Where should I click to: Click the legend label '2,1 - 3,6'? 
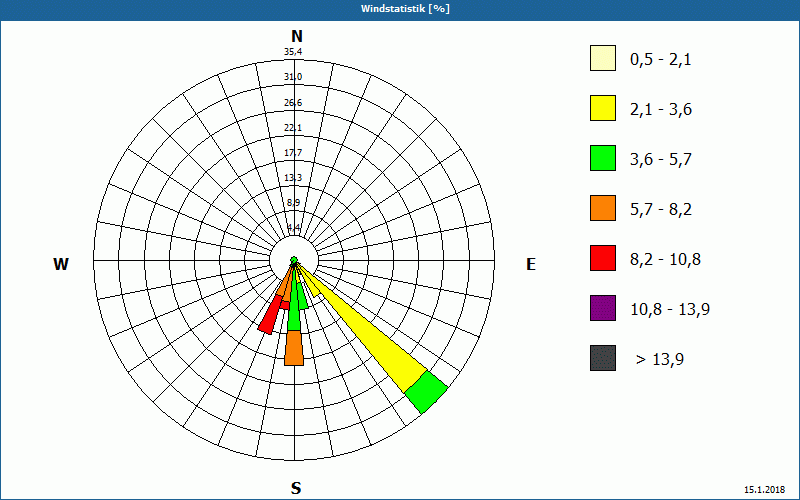661,110
